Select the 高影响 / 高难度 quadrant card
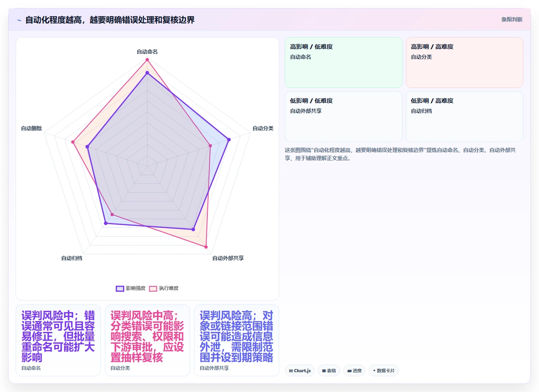539x392 pixels. click(x=464, y=63)
